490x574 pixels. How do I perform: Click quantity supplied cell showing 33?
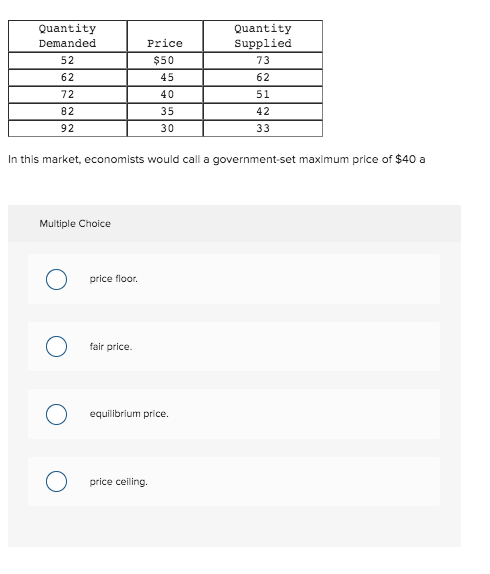(x=263, y=128)
